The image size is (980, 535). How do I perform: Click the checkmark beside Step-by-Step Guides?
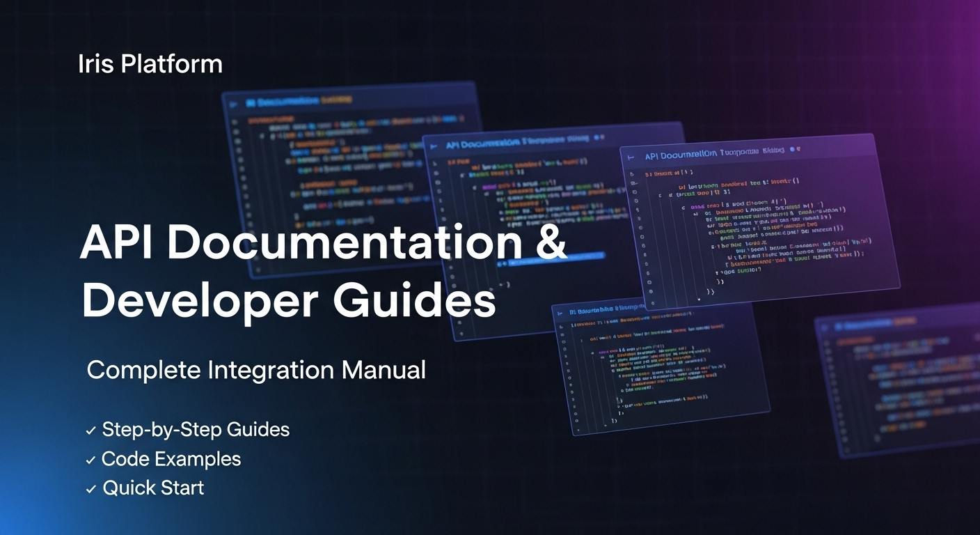(x=90, y=431)
